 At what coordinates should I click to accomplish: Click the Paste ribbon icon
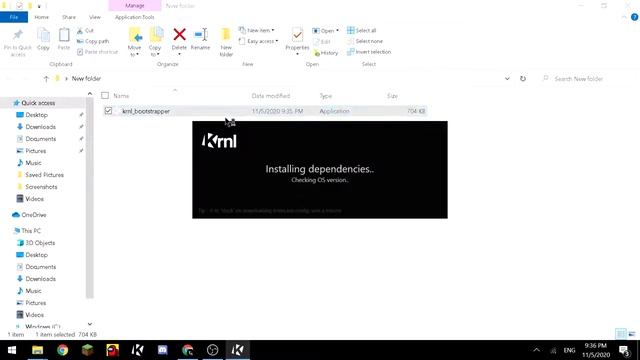point(64,40)
